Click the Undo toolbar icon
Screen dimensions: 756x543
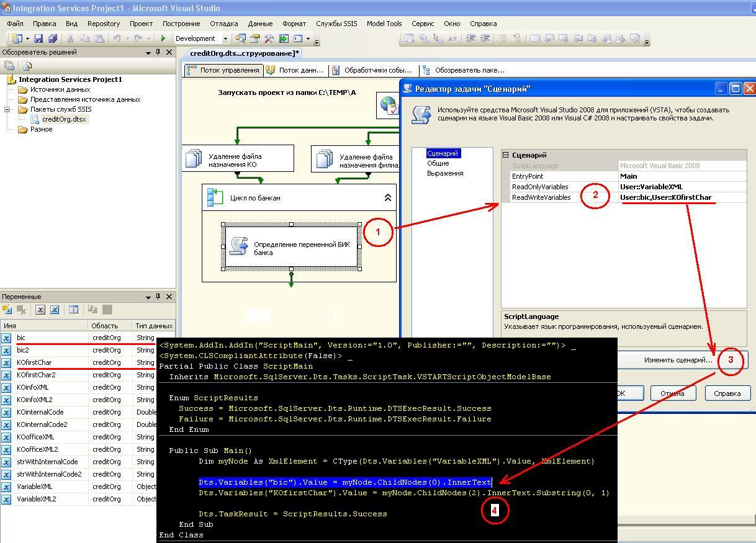pyautogui.click(x=117, y=38)
